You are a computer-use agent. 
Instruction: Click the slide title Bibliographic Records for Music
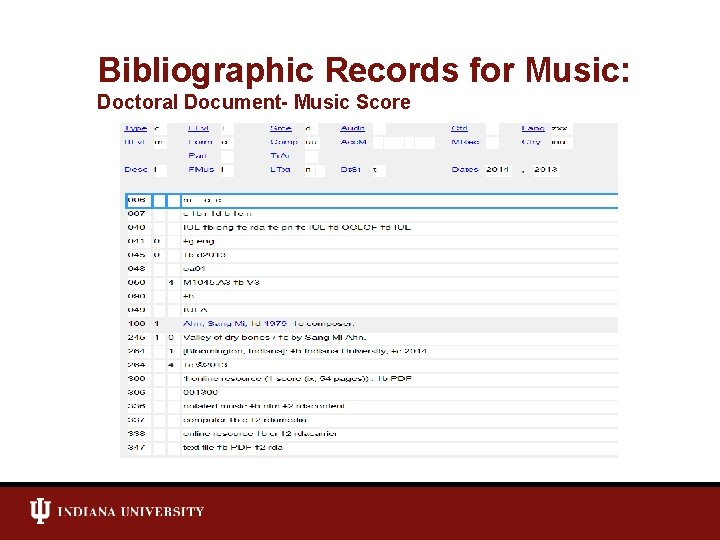(x=364, y=70)
